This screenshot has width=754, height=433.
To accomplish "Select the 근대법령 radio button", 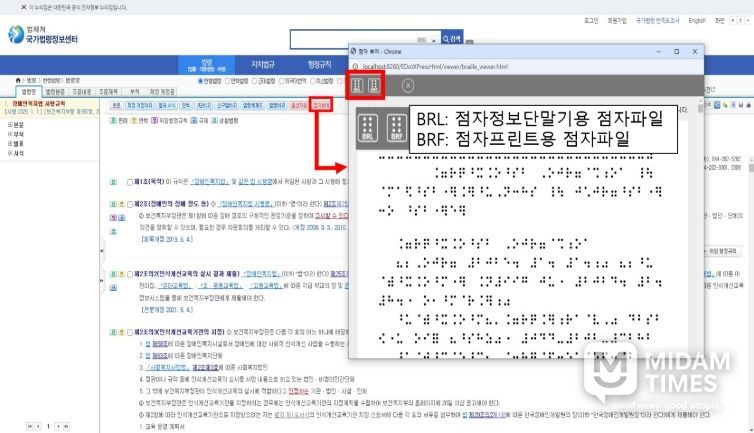I will pos(255,81).
